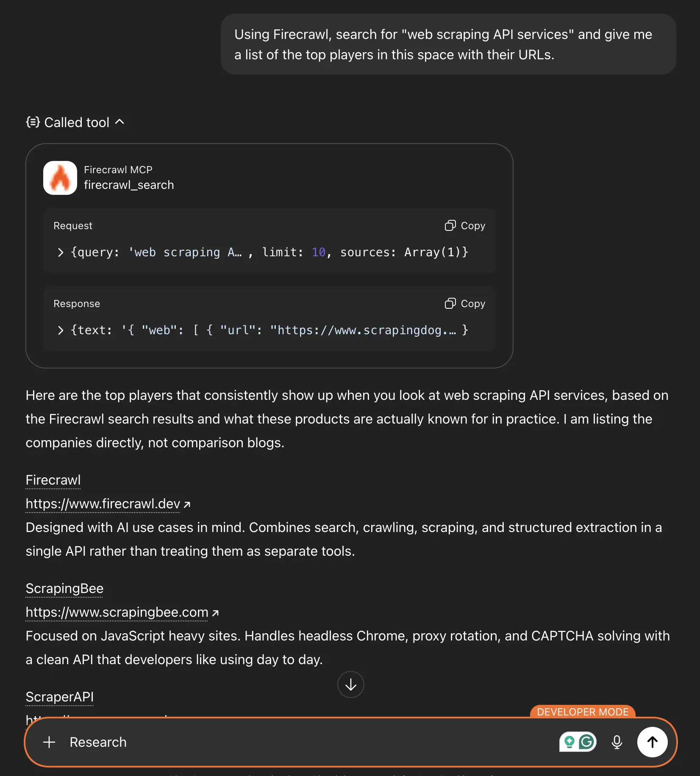Copy the Request payload

[464, 225]
